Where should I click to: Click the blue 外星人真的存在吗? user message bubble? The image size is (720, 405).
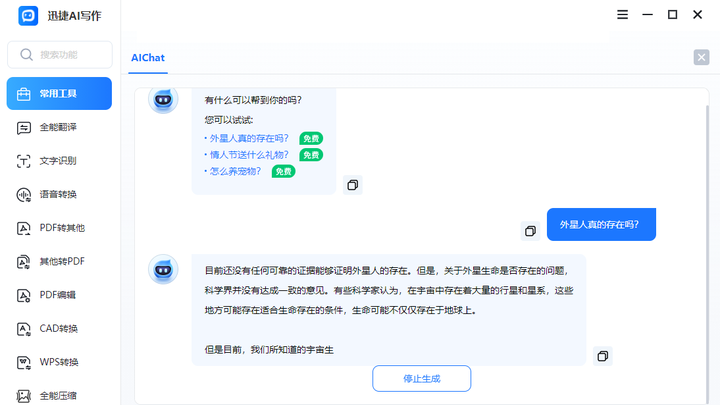pos(601,225)
